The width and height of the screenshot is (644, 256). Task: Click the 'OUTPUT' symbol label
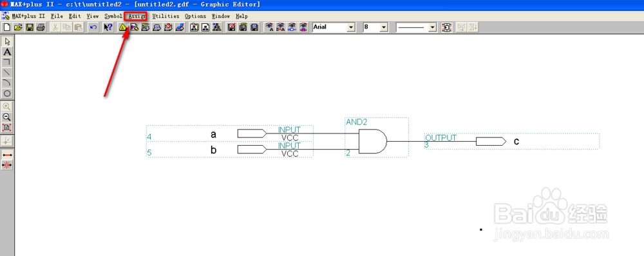440,138
